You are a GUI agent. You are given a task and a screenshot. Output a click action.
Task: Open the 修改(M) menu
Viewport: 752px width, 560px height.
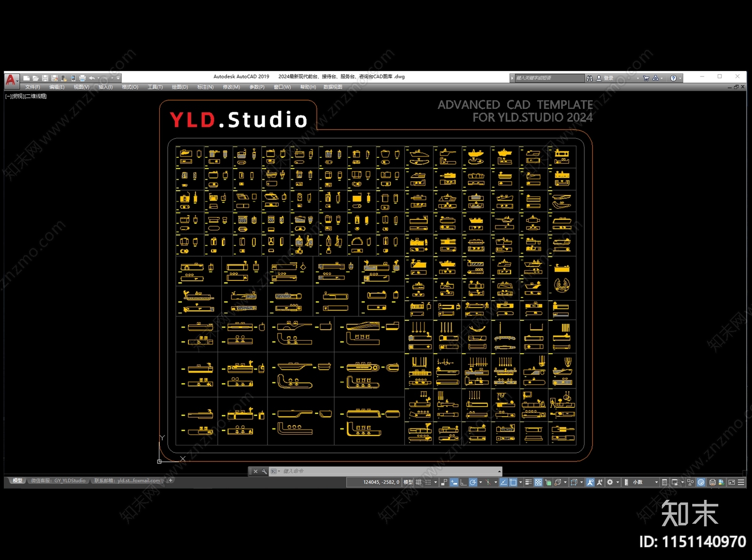pyautogui.click(x=231, y=87)
